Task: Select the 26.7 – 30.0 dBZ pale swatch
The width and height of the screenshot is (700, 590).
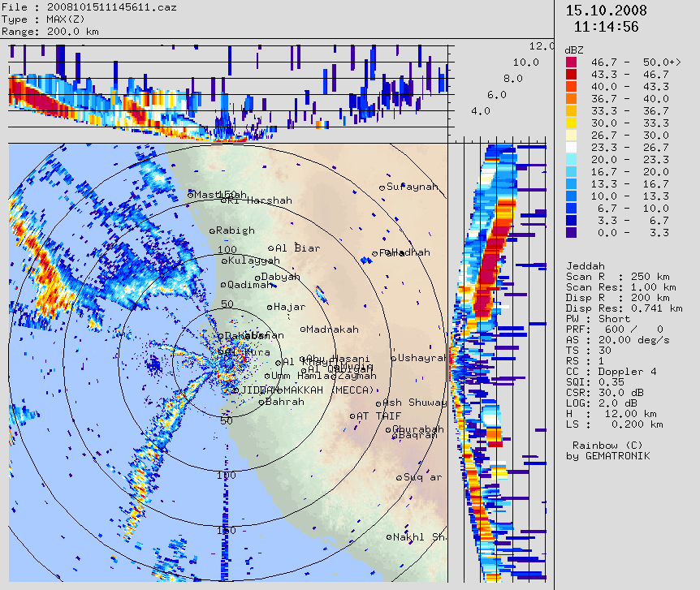Action: tap(571, 136)
